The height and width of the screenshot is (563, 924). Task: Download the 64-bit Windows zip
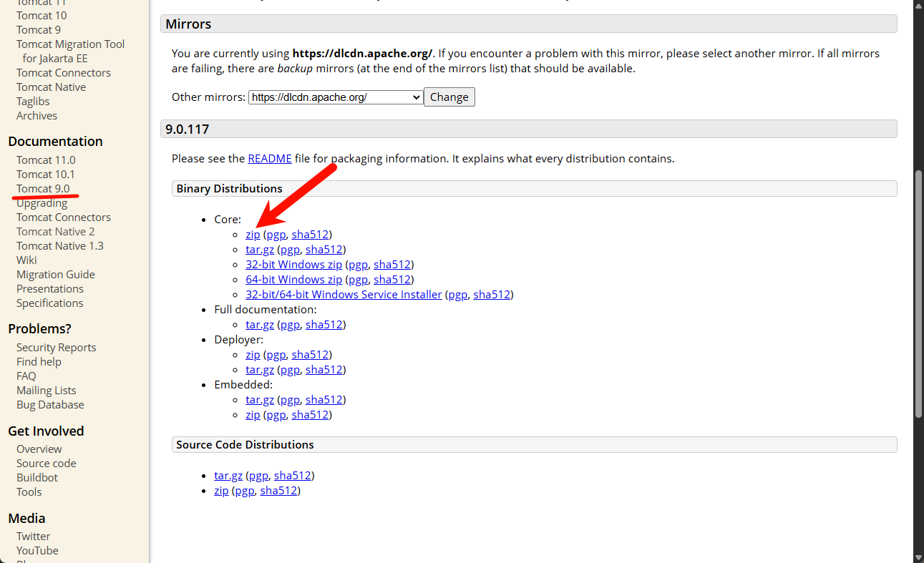(294, 280)
